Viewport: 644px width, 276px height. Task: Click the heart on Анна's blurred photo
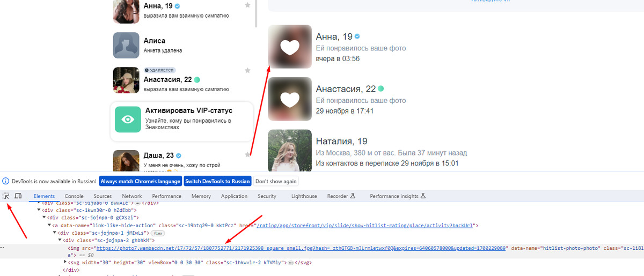pyautogui.click(x=290, y=47)
